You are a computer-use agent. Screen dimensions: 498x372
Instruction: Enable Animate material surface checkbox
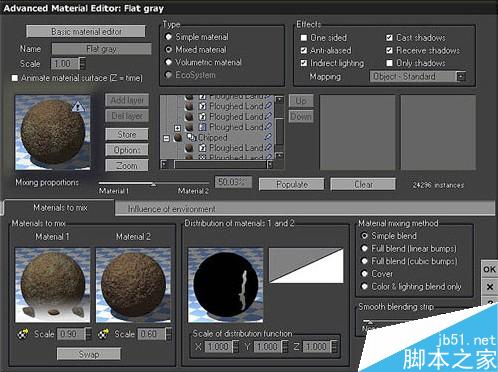(x=15, y=78)
